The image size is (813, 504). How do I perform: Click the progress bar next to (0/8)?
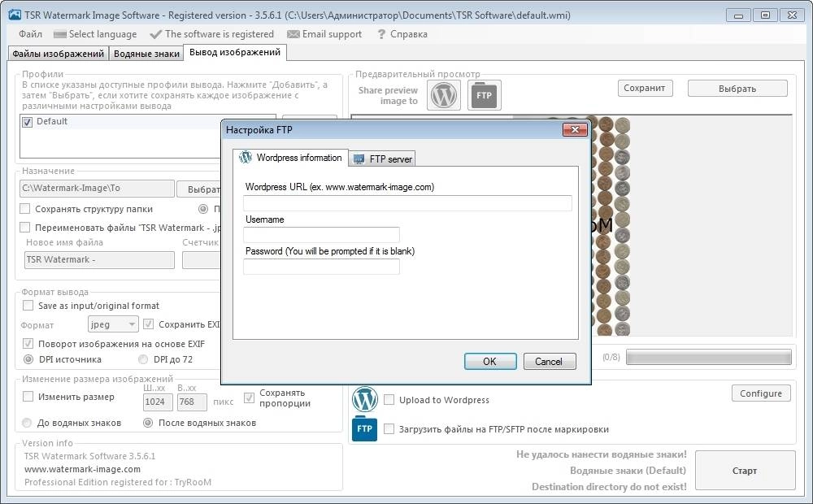[x=708, y=357]
